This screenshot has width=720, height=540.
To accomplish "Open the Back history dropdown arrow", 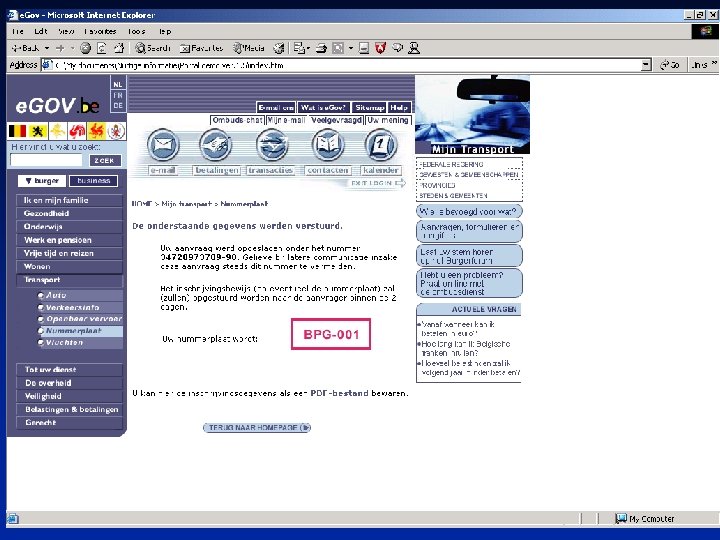I will 46,48.
